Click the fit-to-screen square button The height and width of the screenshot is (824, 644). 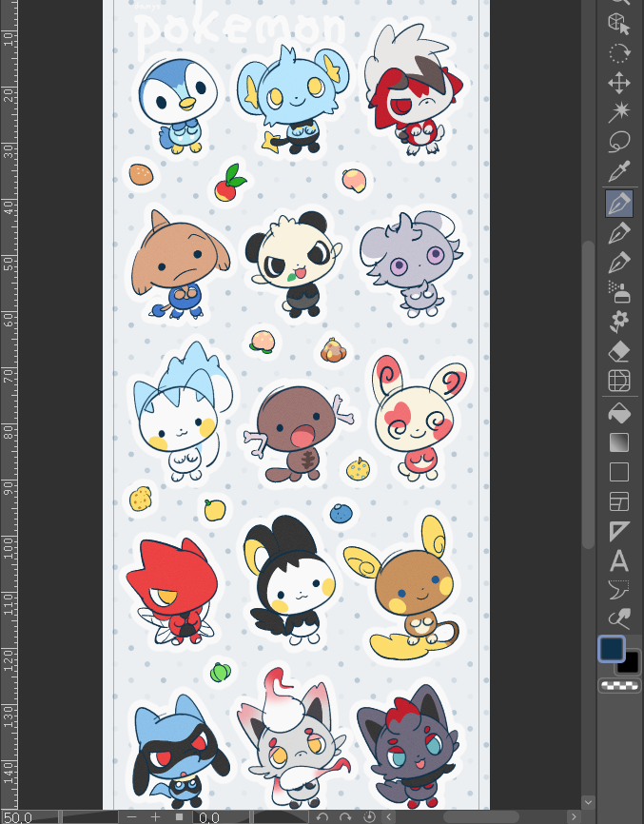179,817
